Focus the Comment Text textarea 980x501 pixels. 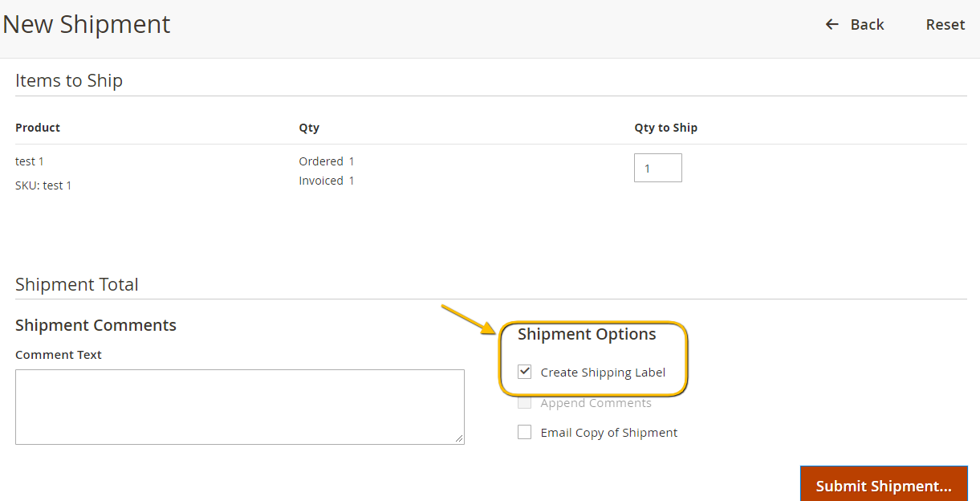click(x=240, y=407)
